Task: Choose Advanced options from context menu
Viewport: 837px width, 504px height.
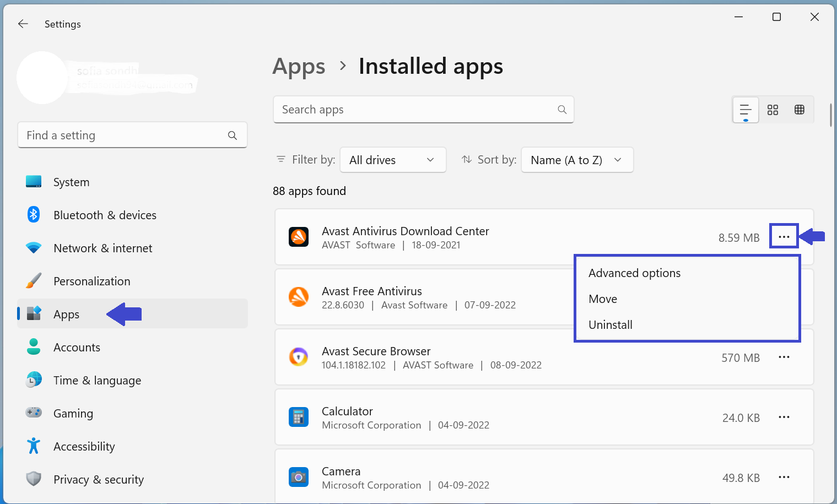Action: pos(634,273)
